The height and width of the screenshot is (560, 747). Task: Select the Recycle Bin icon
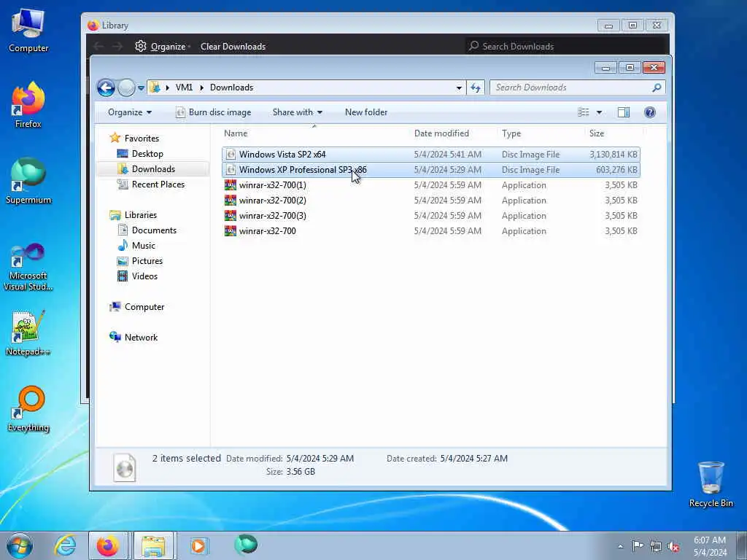click(711, 484)
